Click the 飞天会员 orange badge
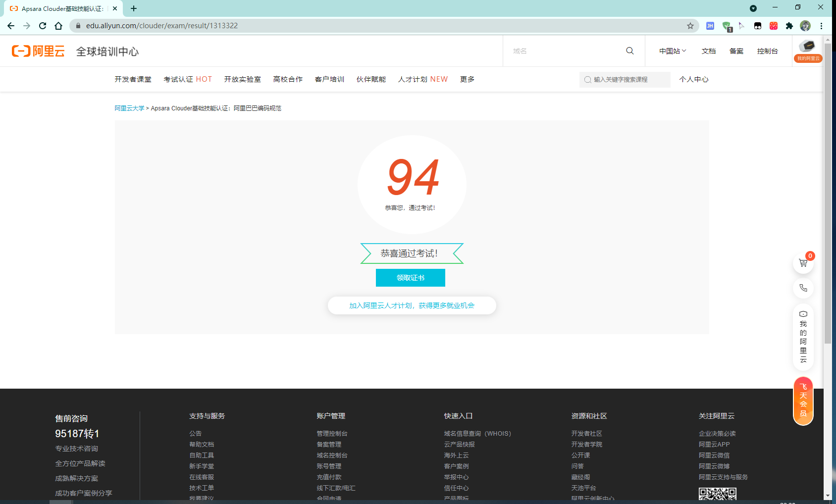 tap(803, 401)
